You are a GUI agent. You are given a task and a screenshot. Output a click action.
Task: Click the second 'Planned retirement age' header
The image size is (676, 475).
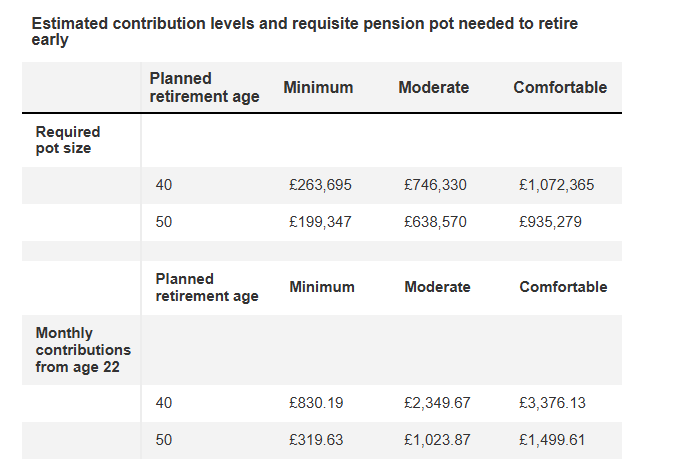point(207,288)
